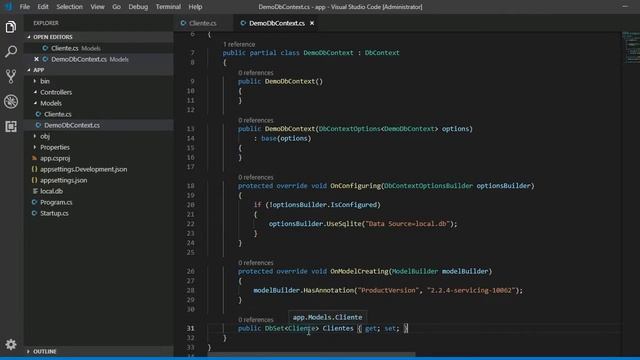Open the Selection menu
The width and height of the screenshot is (640, 360).
pyautogui.click(x=69, y=7)
